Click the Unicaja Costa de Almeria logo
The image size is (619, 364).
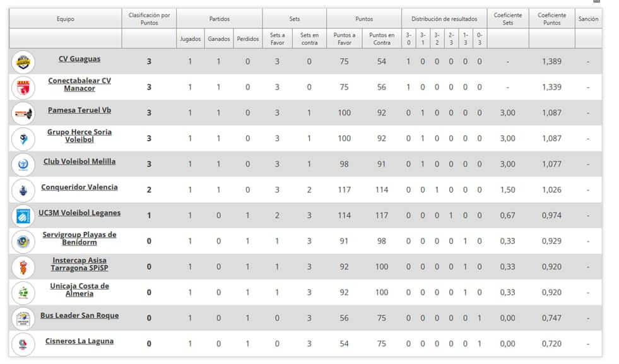(23, 292)
